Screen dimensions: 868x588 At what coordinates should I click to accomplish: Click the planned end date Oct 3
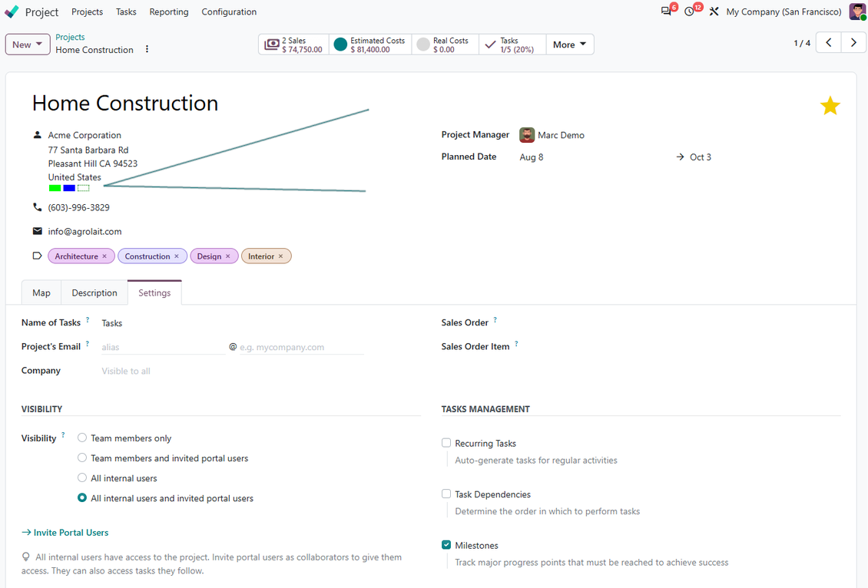tap(701, 157)
